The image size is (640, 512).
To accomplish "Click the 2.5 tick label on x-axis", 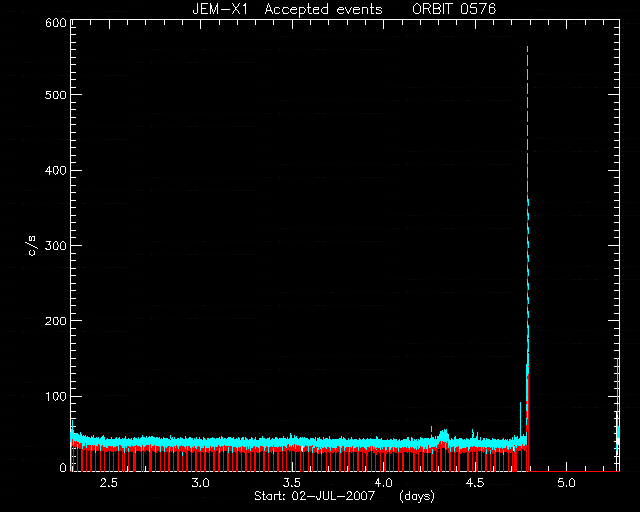I will (x=109, y=483).
